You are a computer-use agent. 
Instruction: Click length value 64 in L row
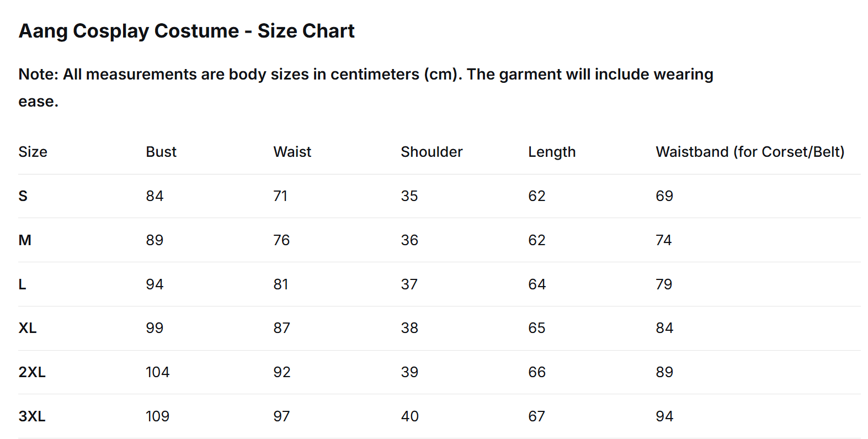pyautogui.click(x=537, y=284)
